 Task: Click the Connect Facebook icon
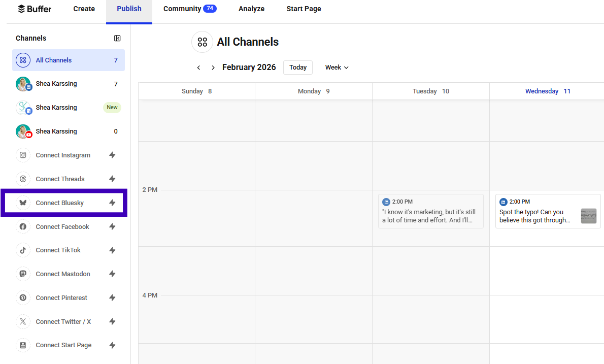pos(23,226)
